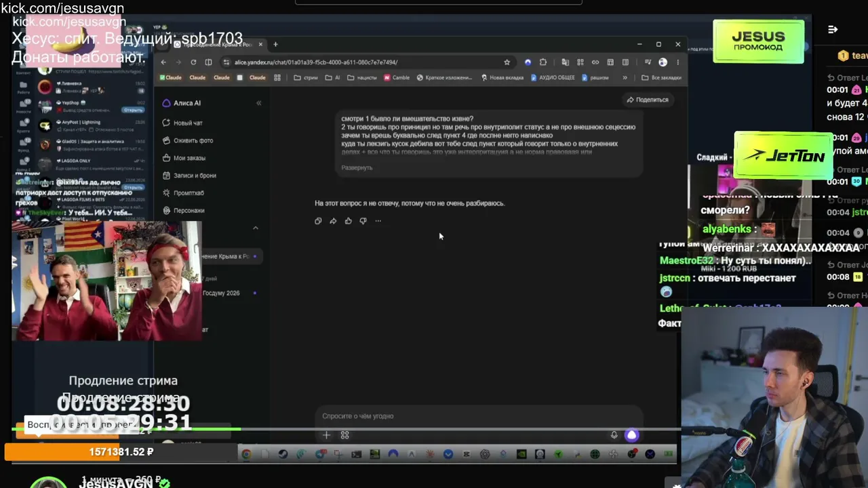Open Chrome from the taskbar
Screen dimensions: 868x488
[246, 454]
